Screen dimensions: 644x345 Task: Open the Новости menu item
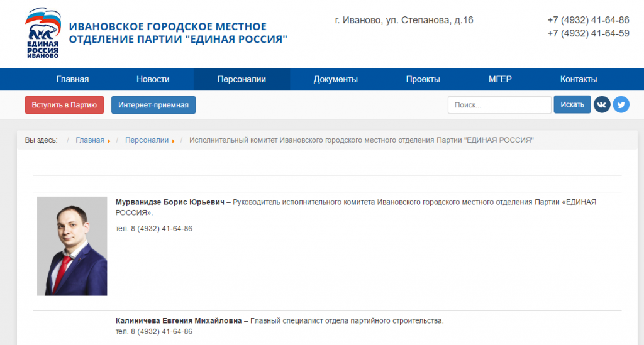(x=153, y=79)
